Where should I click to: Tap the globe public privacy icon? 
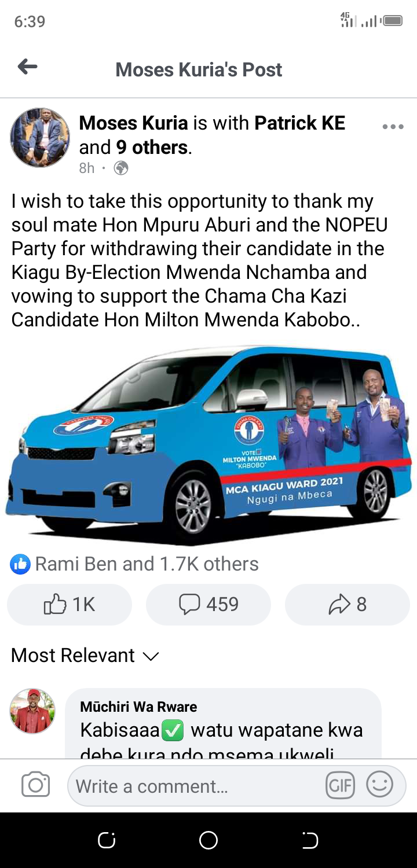point(121,168)
